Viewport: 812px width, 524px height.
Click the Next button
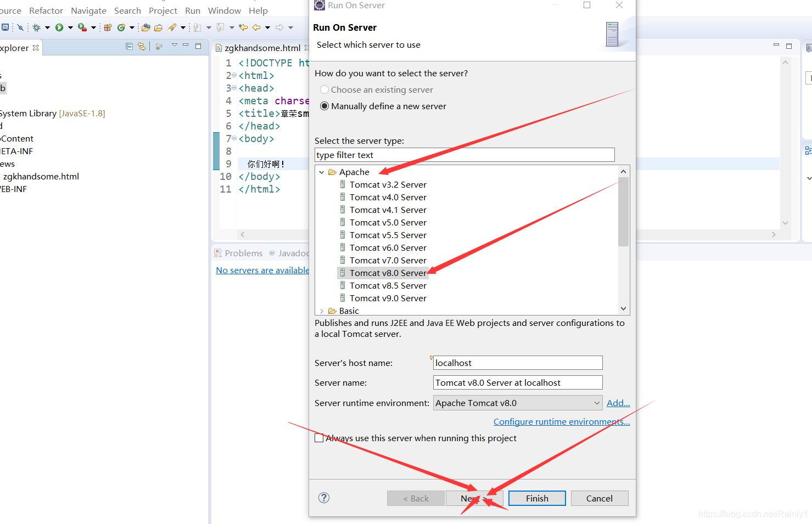[x=474, y=498]
